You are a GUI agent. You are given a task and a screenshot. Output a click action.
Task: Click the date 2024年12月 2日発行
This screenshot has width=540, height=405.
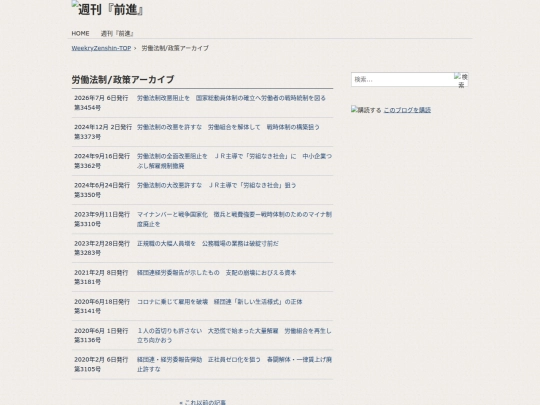pos(103,127)
